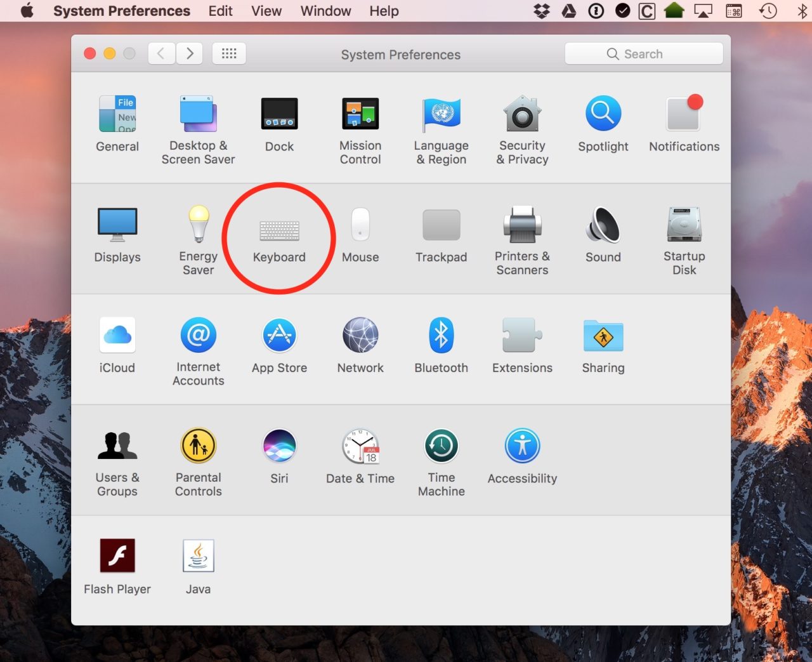Close the System Preferences window
This screenshot has width=812, height=662.
[x=90, y=54]
